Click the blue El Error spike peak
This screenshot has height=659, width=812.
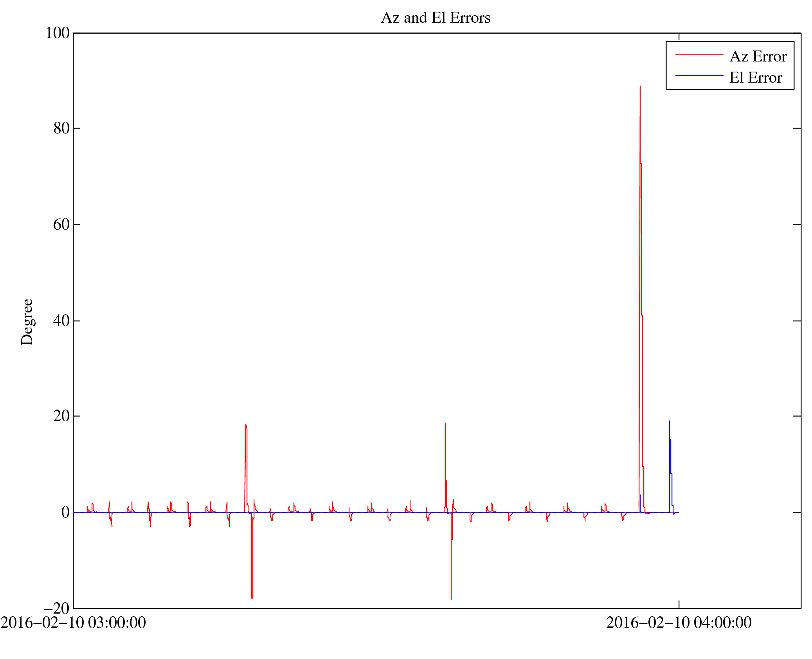coord(669,422)
